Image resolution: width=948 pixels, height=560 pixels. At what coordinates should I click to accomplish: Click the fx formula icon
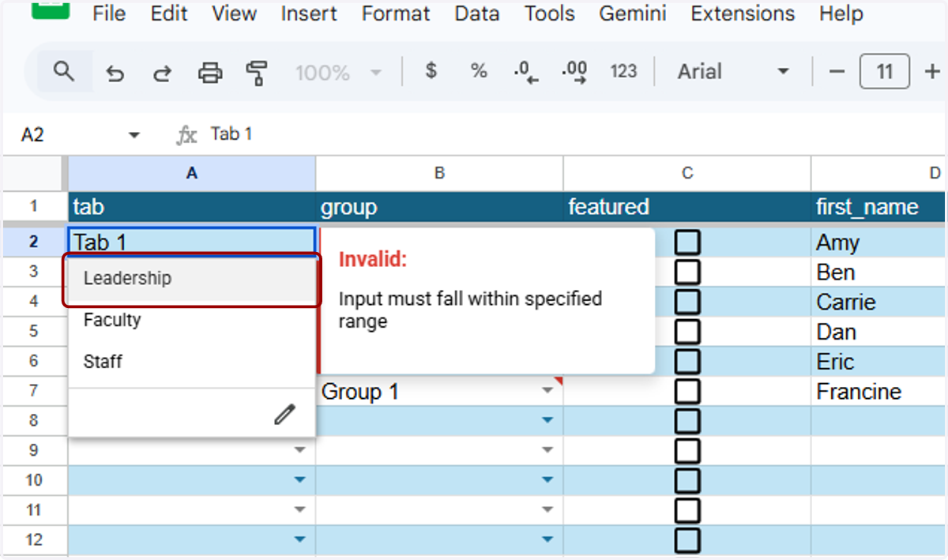coord(186,135)
